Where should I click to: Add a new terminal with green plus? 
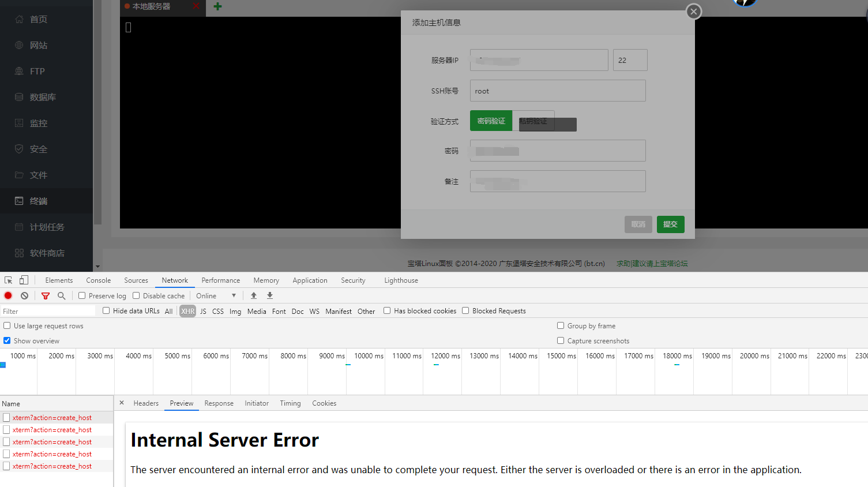coord(217,6)
